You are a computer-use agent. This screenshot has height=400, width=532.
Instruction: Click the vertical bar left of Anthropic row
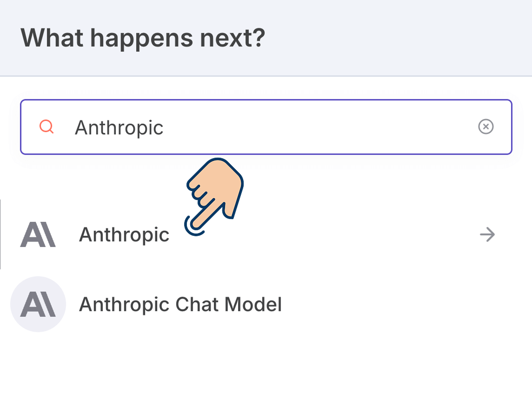[x=0, y=234]
